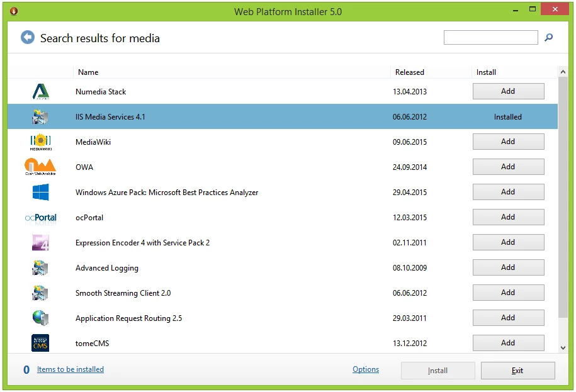Select the MediaWiki name text
This screenshot has height=392, width=576.
(93, 142)
